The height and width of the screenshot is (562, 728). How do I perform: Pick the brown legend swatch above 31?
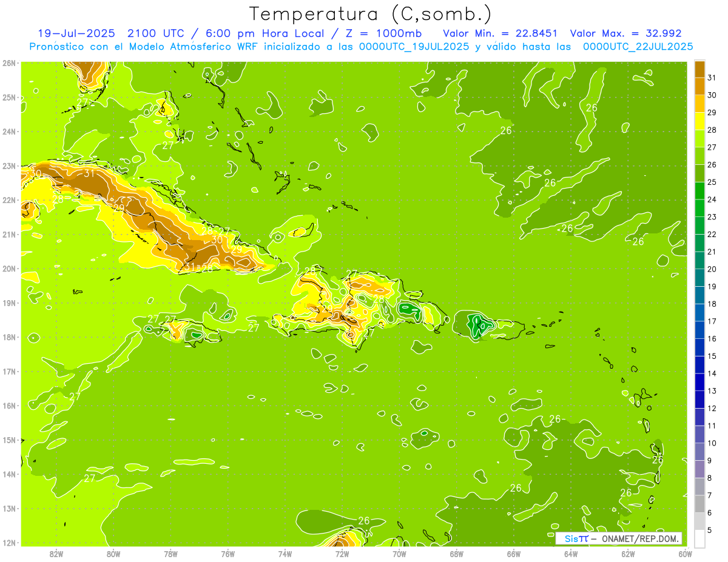coord(700,69)
